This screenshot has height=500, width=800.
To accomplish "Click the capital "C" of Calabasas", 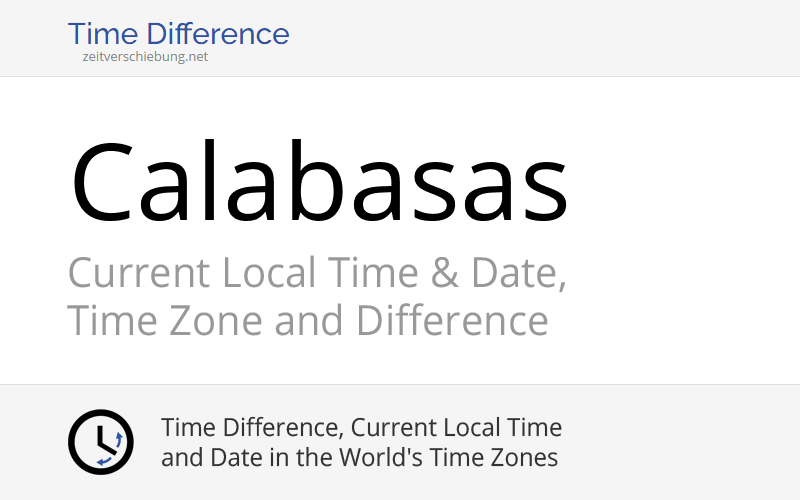I will pyautogui.click(x=104, y=184).
